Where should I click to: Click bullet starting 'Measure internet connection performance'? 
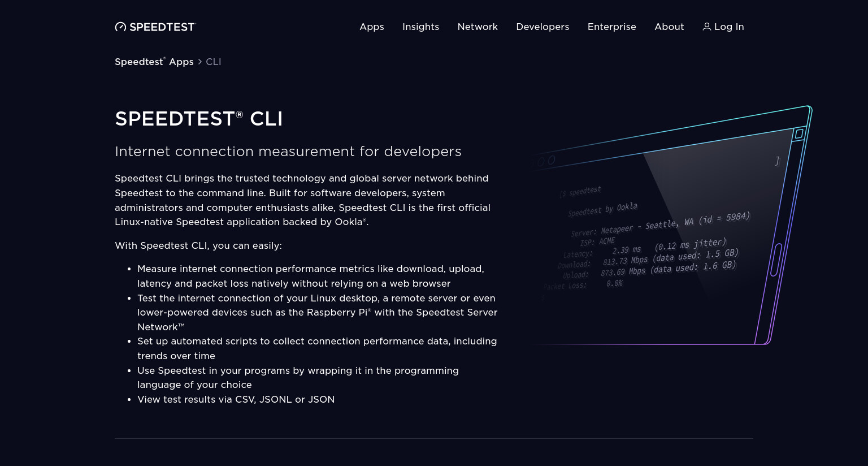click(311, 276)
